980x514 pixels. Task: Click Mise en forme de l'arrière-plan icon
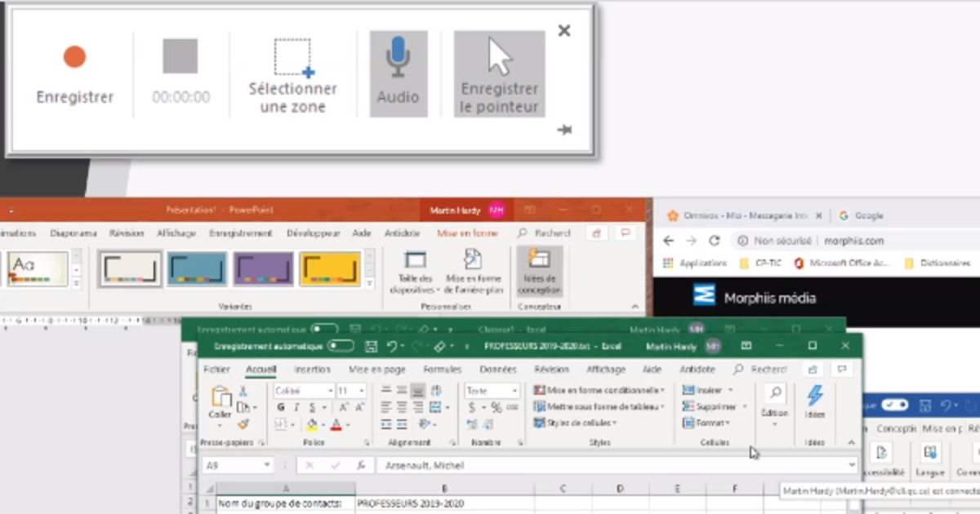[x=473, y=273]
